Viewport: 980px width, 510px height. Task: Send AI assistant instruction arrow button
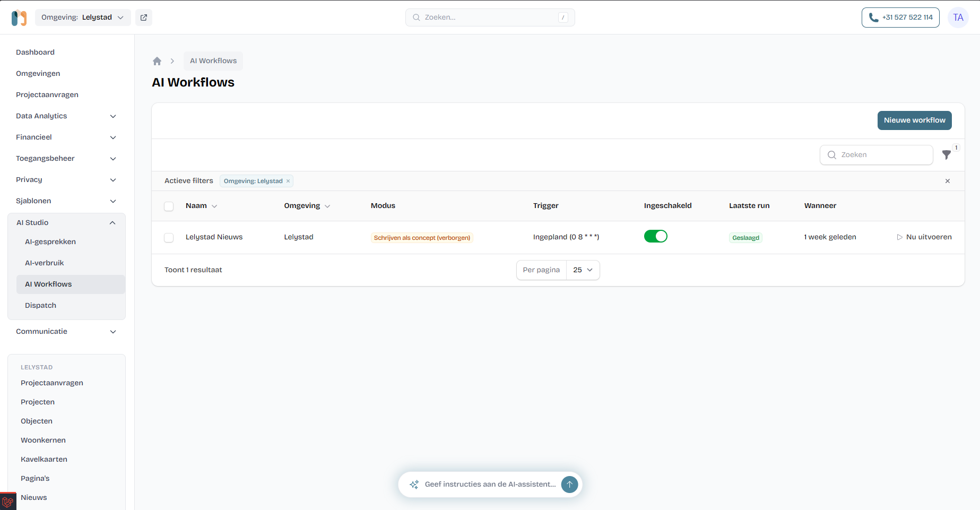coord(569,485)
